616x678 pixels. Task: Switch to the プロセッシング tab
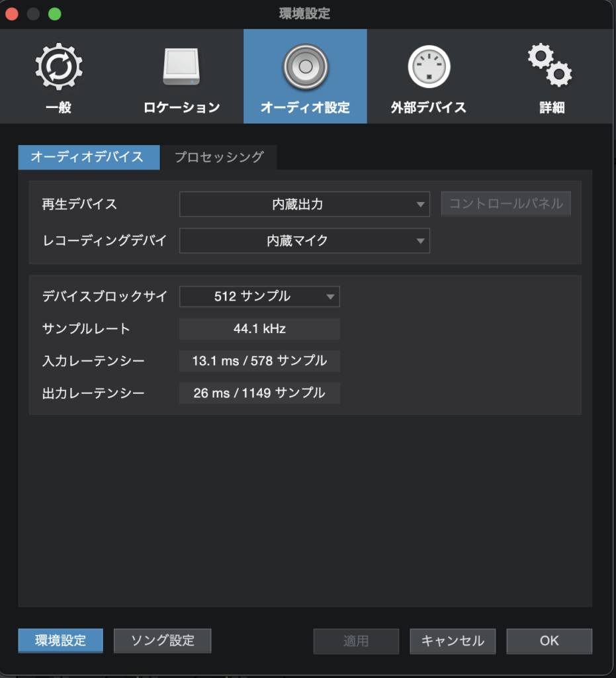click(219, 157)
